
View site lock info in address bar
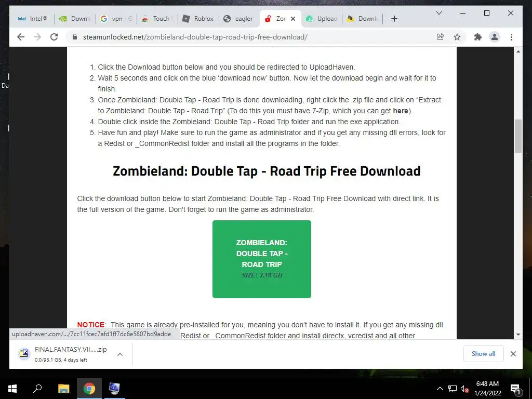coord(75,37)
